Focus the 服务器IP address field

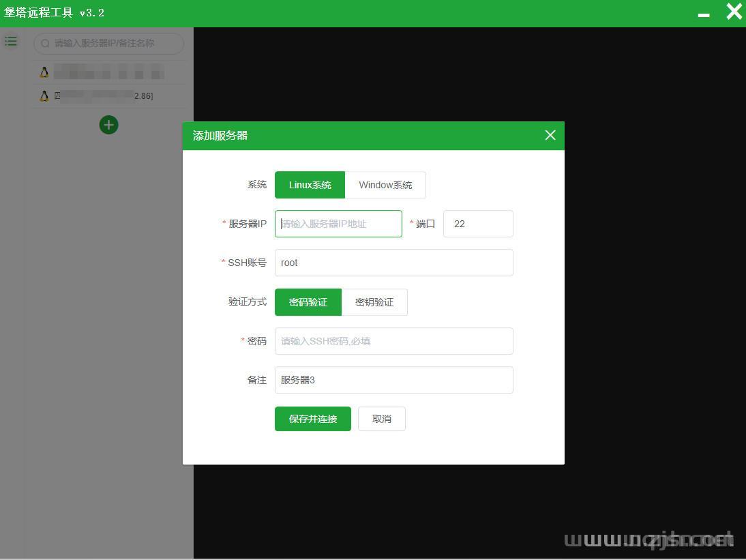(338, 224)
